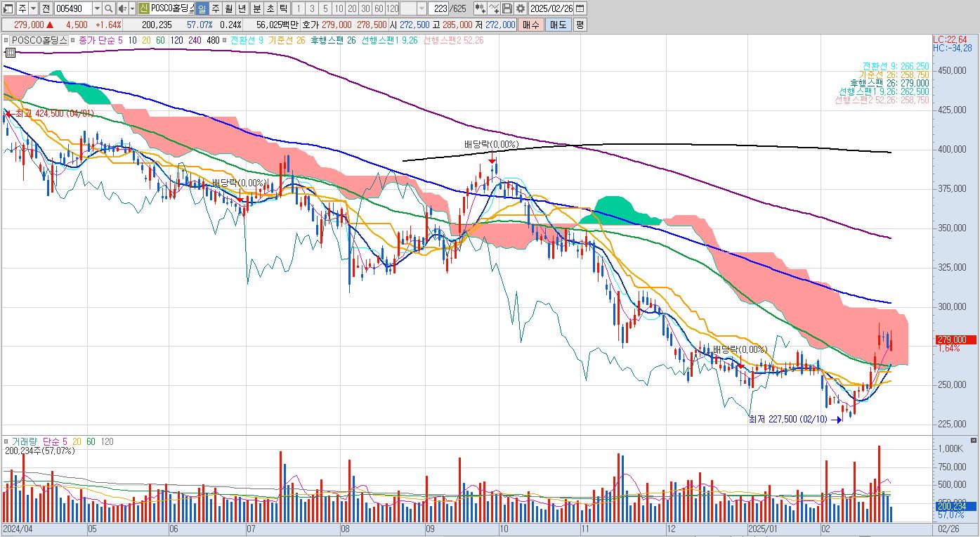Click the small grid icon below POSCO홀딩스 label
The width and height of the screenshot is (980, 537).
[10, 52]
